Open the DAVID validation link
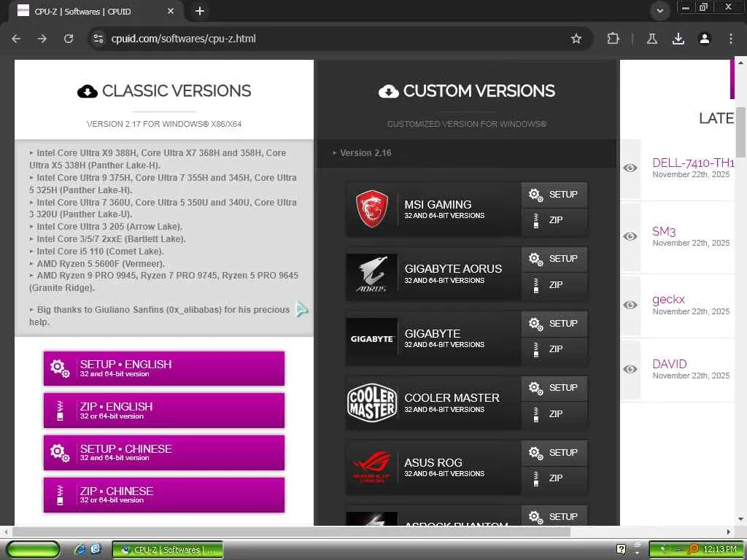The width and height of the screenshot is (747, 560). click(x=670, y=364)
